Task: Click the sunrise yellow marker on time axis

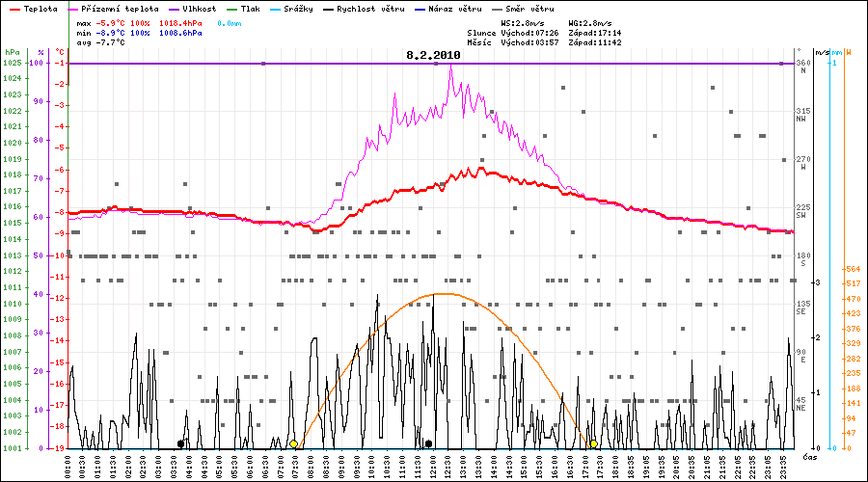Action: (293, 444)
